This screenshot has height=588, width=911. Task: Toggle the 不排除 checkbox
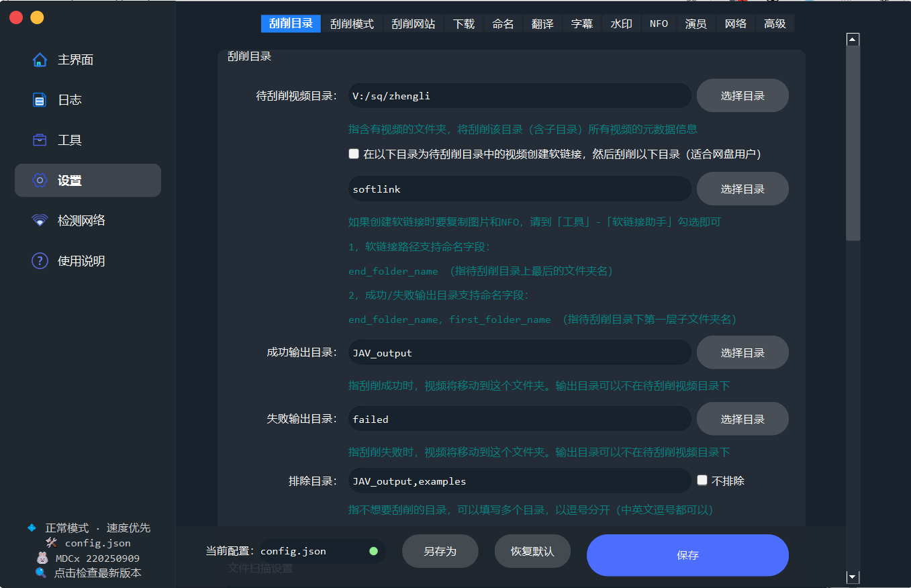click(x=702, y=481)
